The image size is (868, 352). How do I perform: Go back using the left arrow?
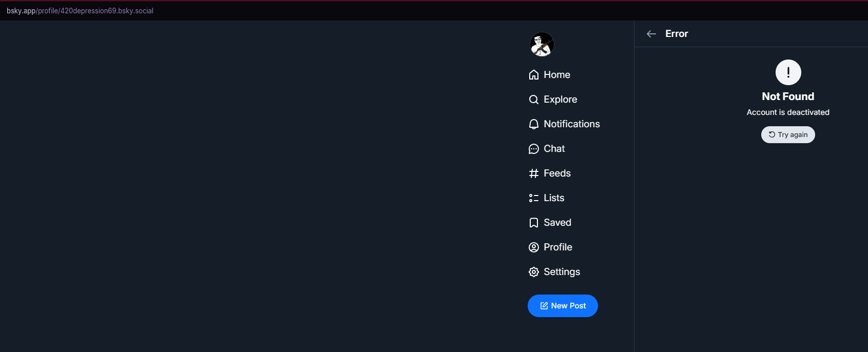[x=651, y=34]
